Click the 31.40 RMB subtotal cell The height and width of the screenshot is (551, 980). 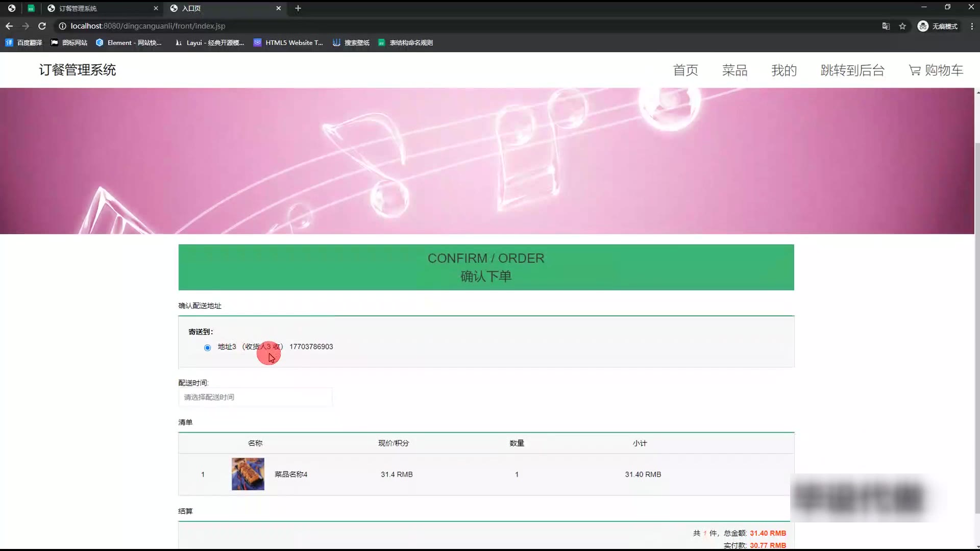point(643,474)
